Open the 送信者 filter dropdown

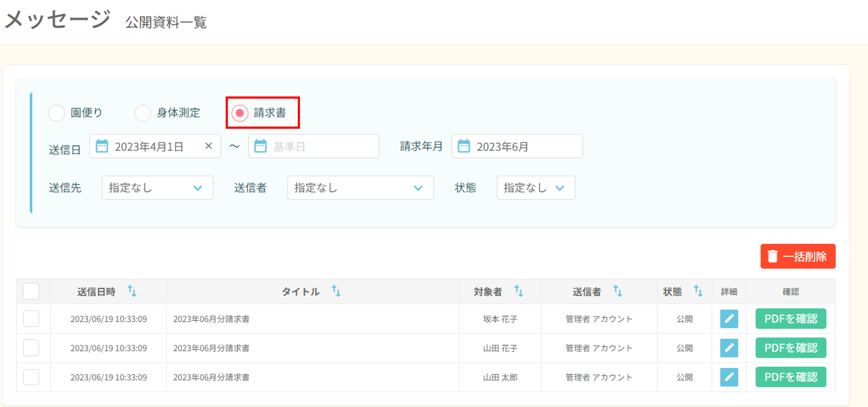360,187
